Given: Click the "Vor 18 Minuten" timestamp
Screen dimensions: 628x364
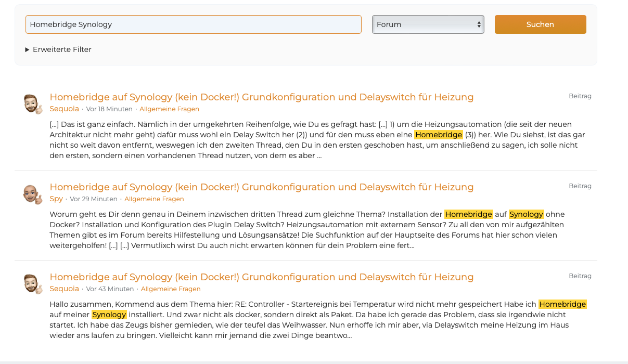Looking at the screenshot, I should coord(109,109).
